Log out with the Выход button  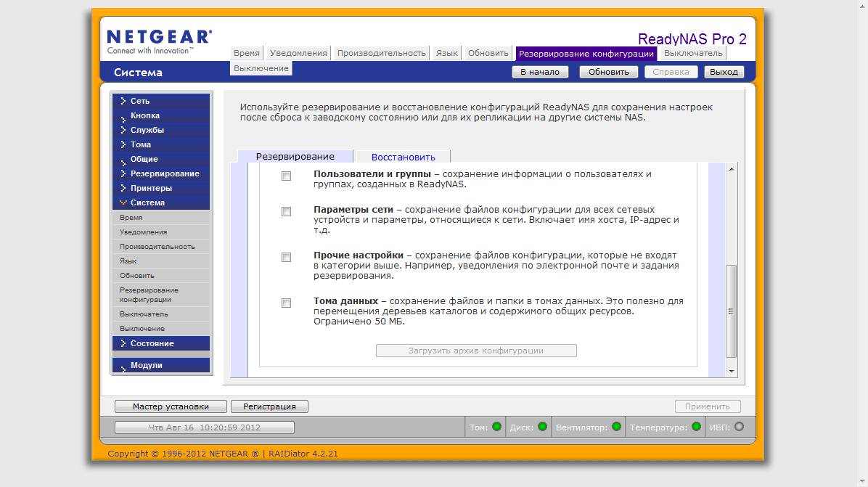(x=724, y=72)
